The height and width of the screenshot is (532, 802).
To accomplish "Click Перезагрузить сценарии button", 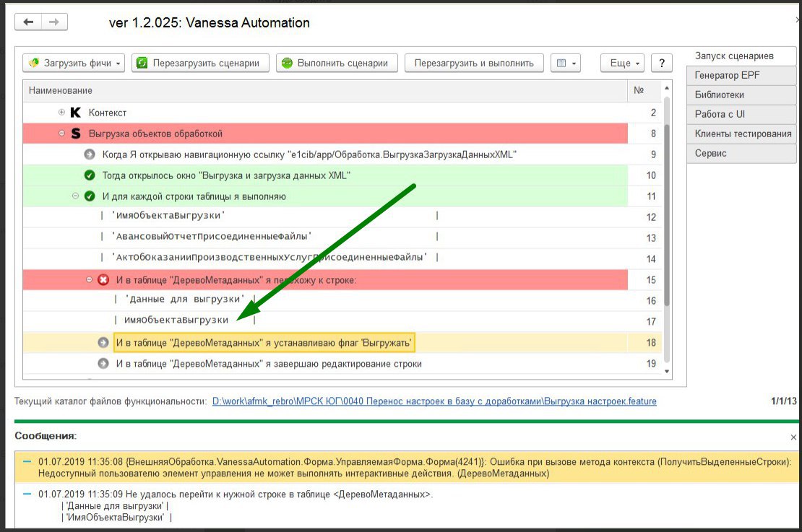I will (x=201, y=63).
